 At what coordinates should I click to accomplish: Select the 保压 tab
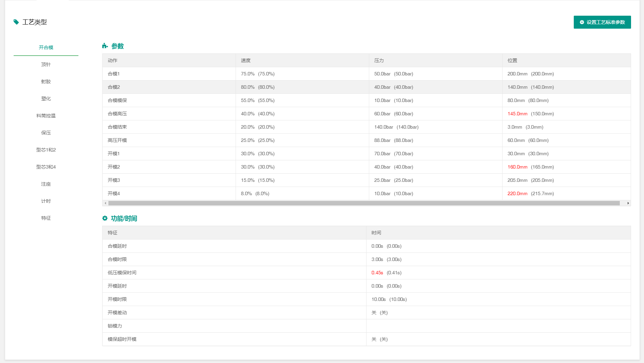click(x=46, y=133)
